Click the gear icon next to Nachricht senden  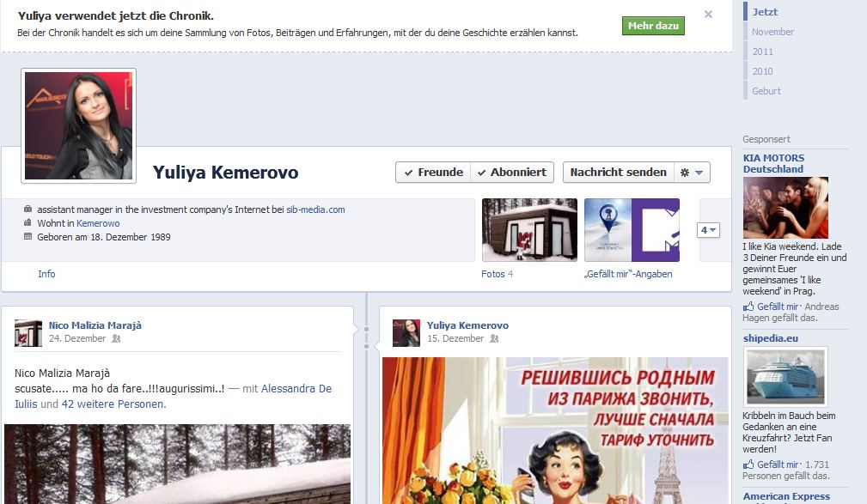click(x=687, y=172)
